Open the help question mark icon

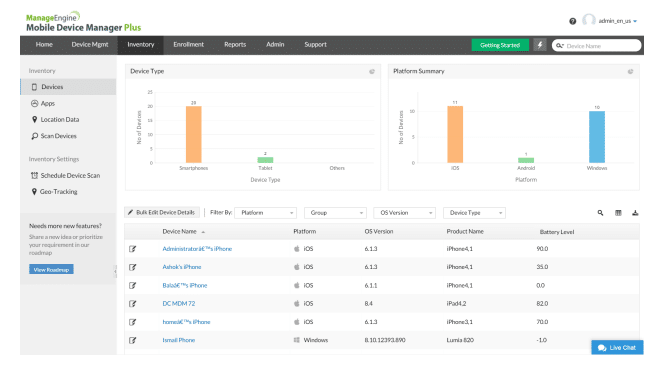[x=573, y=21]
